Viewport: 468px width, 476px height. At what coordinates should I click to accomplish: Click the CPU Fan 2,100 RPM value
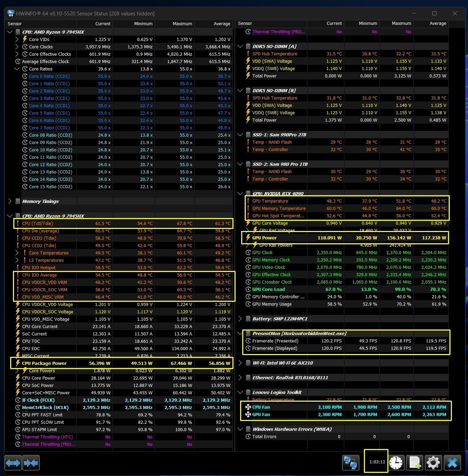pyautogui.click(x=330, y=407)
